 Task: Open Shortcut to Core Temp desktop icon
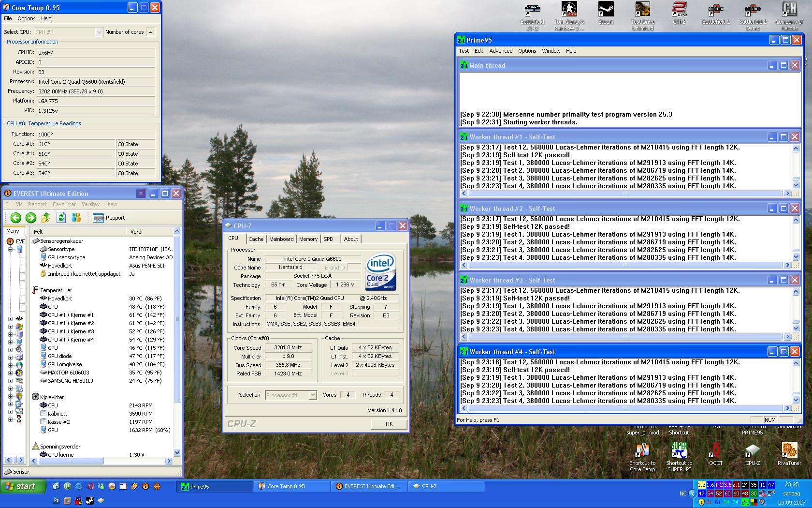click(642, 457)
